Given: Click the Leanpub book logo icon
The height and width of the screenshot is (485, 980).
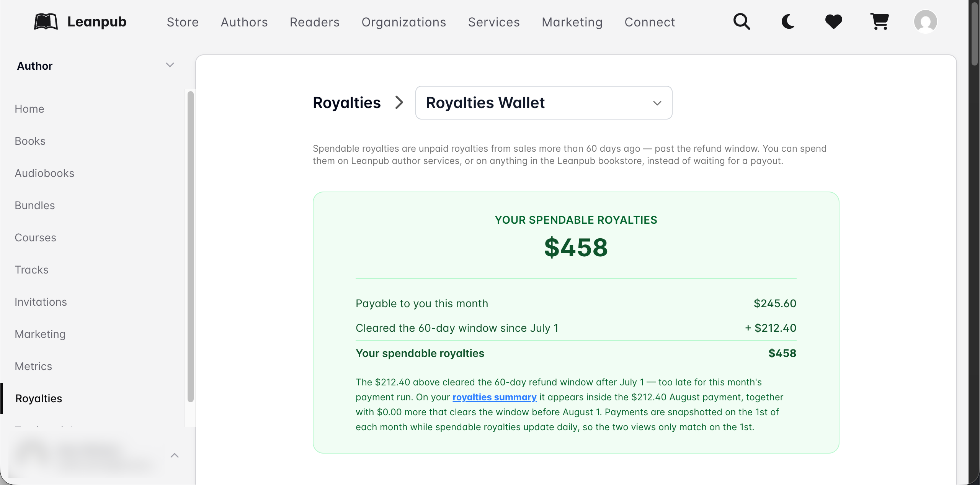Looking at the screenshot, I should [x=46, y=21].
